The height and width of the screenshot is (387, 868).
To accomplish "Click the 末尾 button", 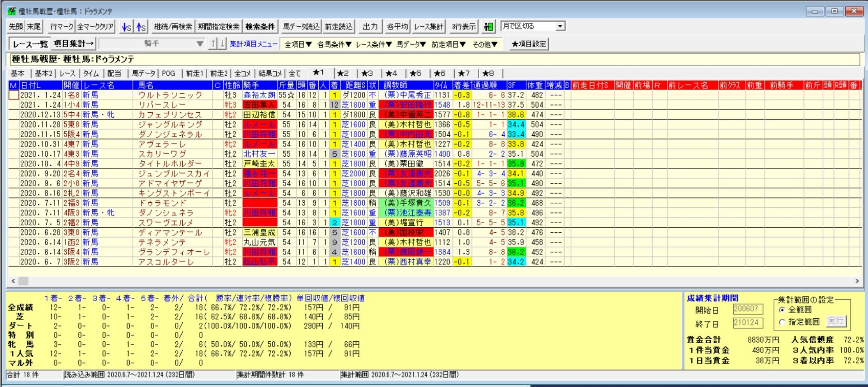I will [34, 27].
